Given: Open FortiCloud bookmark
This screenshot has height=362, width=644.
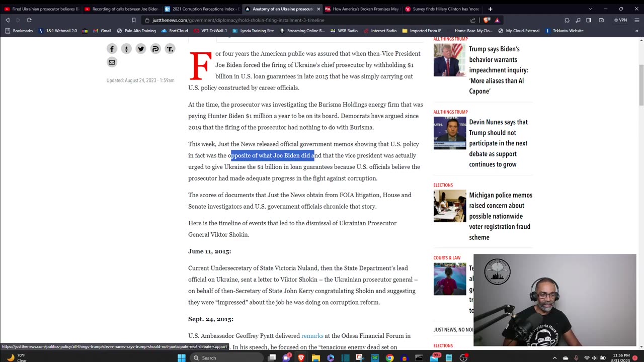Looking at the screenshot, I should [175, 31].
